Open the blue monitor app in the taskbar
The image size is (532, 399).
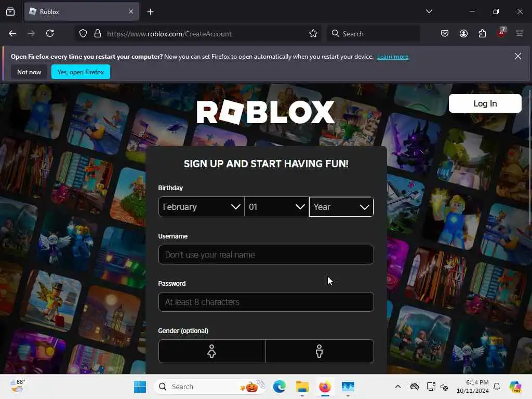click(x=348, y=387)
